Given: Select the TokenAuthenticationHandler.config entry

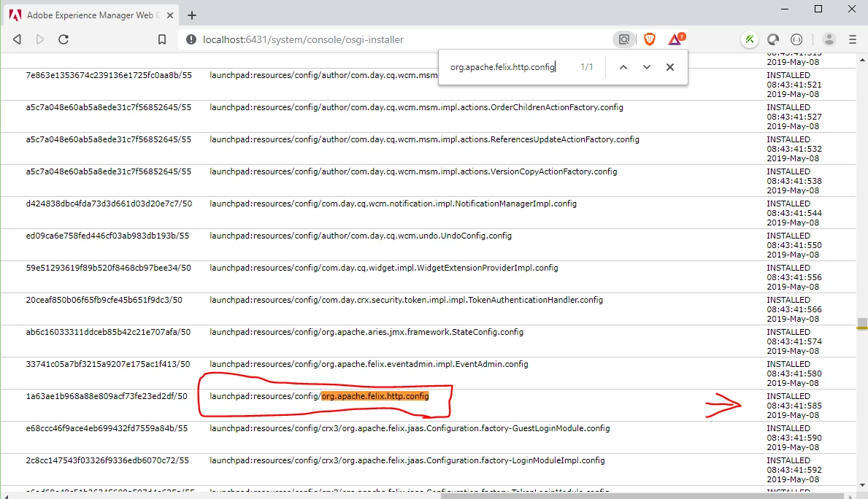Looking at the screenshot, I should (407, 300).
